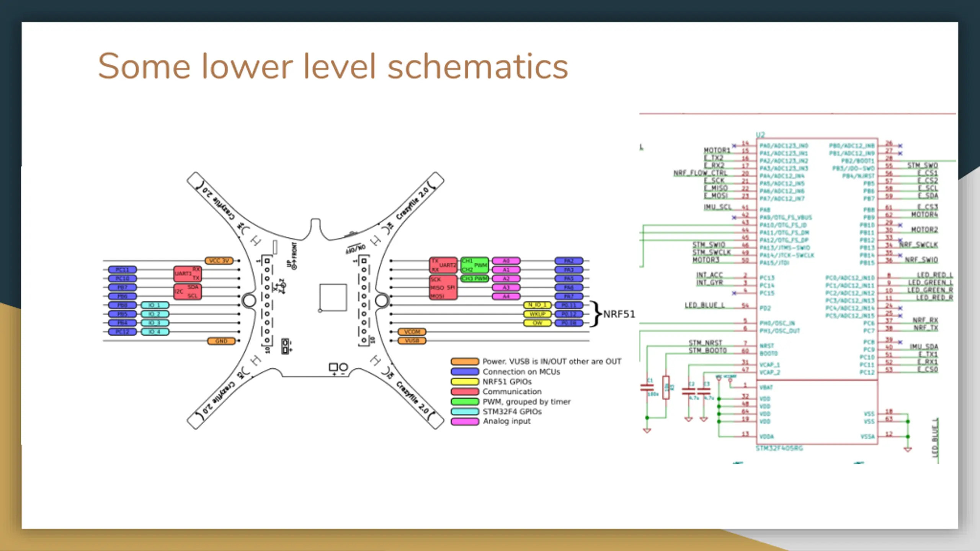Screen dimensions: 980x551
Task: Click the green CH3 PWM label
Action: (475, 279)
